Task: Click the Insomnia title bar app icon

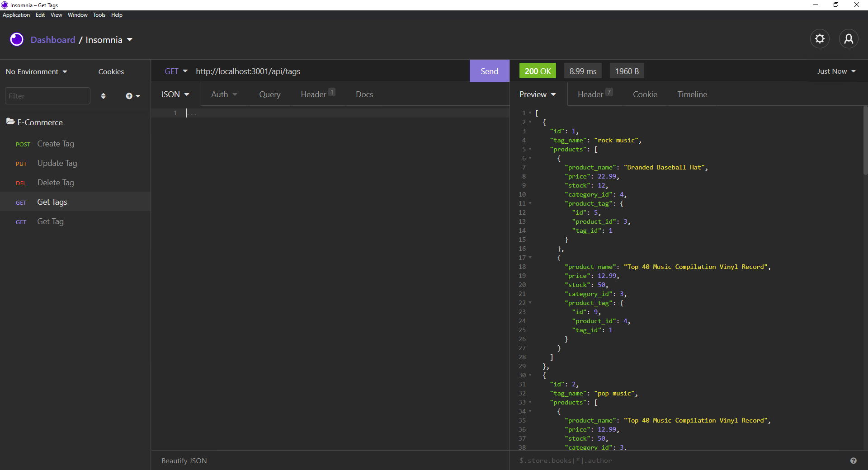Action: [5, 5]
